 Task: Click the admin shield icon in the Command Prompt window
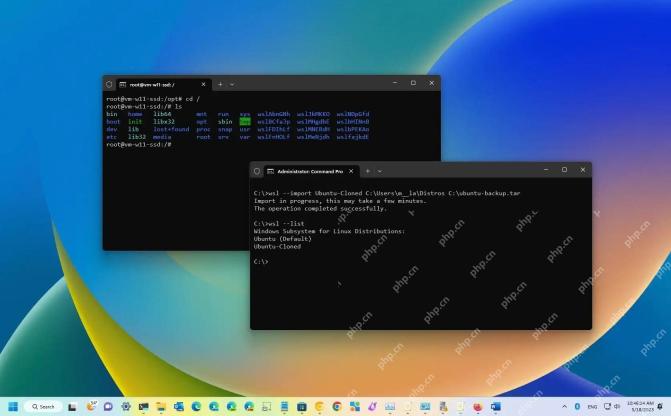click(257, 171)
